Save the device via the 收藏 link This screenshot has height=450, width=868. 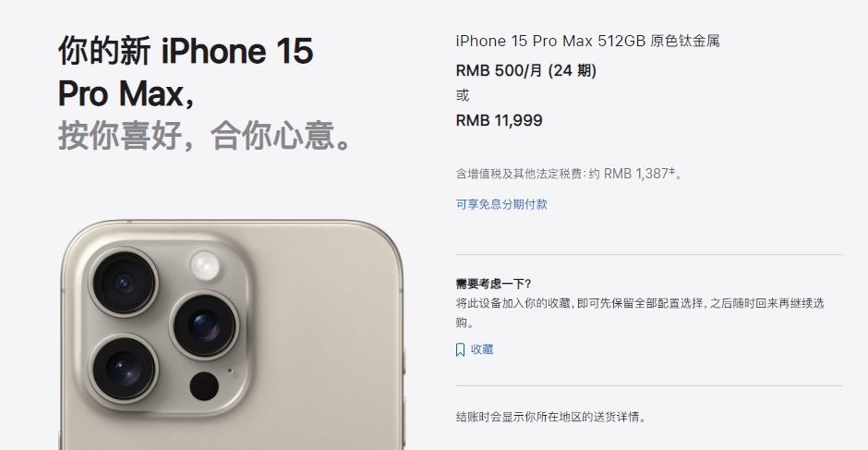click(482, 349)
